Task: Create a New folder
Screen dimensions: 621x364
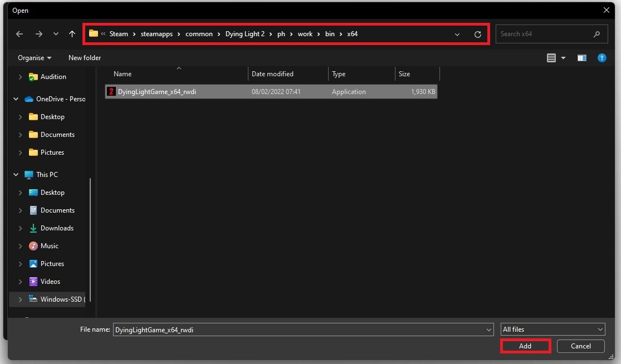Action: coord(84,58)
